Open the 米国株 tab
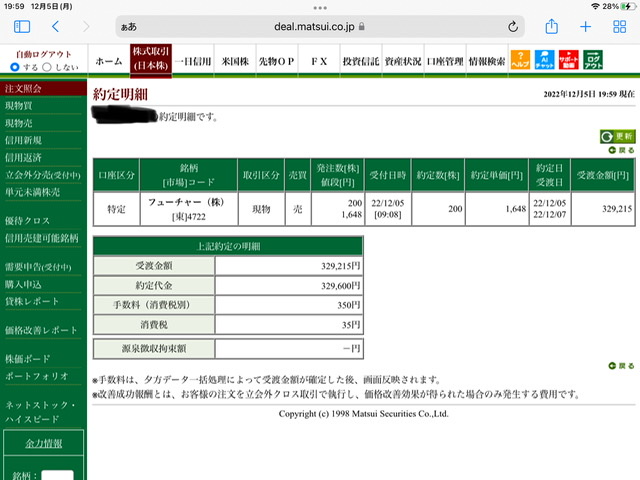640x480 pixels. pyautogui.click(x=235, y=61)
